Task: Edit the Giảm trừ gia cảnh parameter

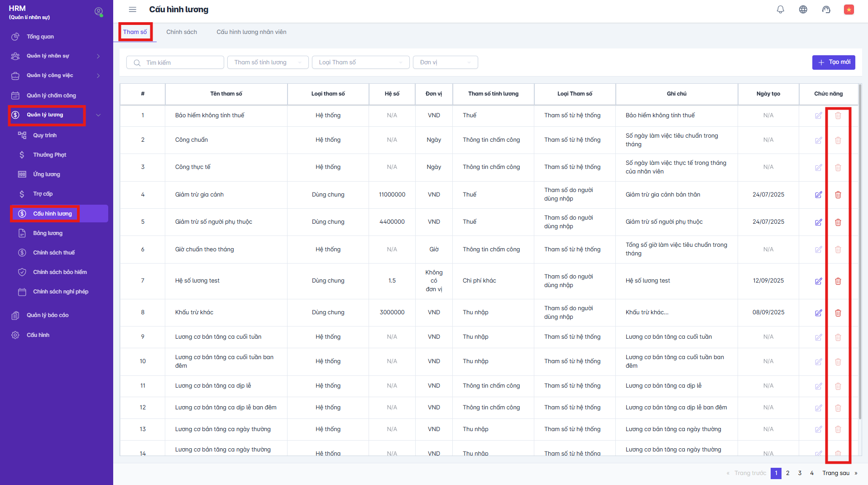Action: coord(818,195)
